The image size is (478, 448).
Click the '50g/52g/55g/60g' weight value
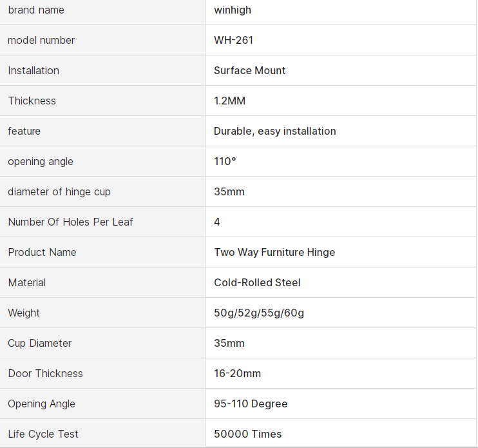coord(259,313)
